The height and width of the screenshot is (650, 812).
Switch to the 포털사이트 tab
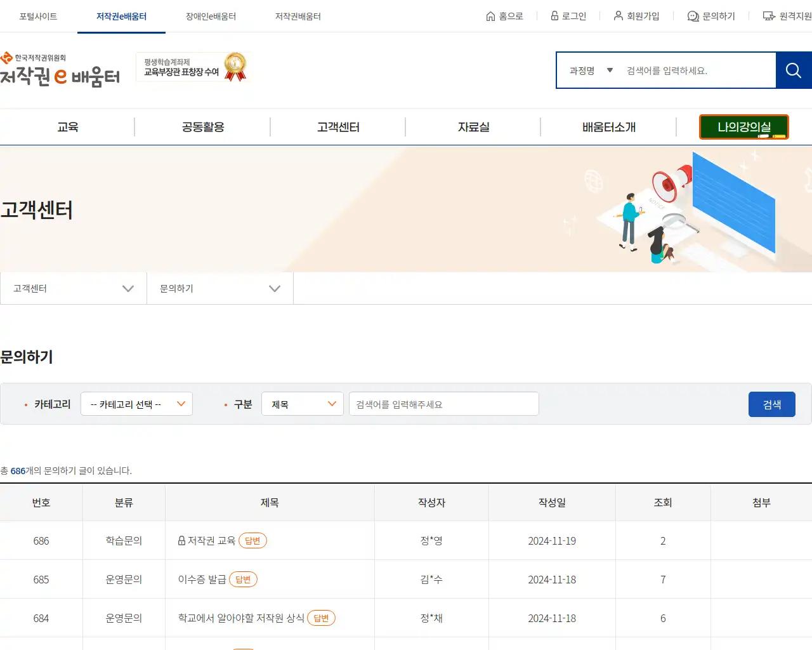38,17
